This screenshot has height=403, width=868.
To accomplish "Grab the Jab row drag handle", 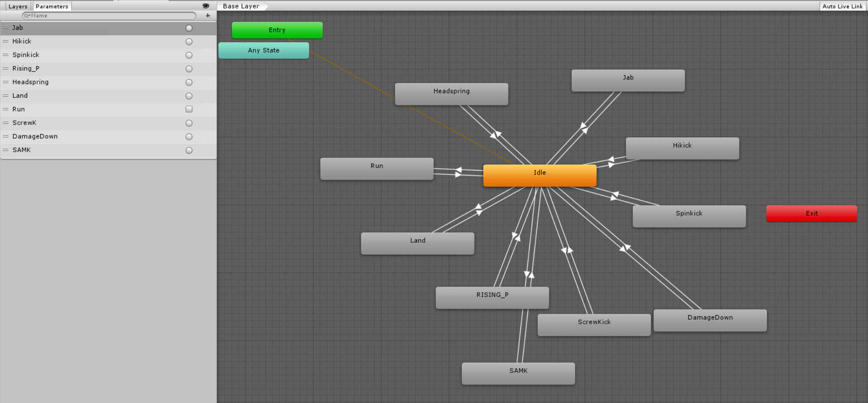I will (x=6, y=28).
